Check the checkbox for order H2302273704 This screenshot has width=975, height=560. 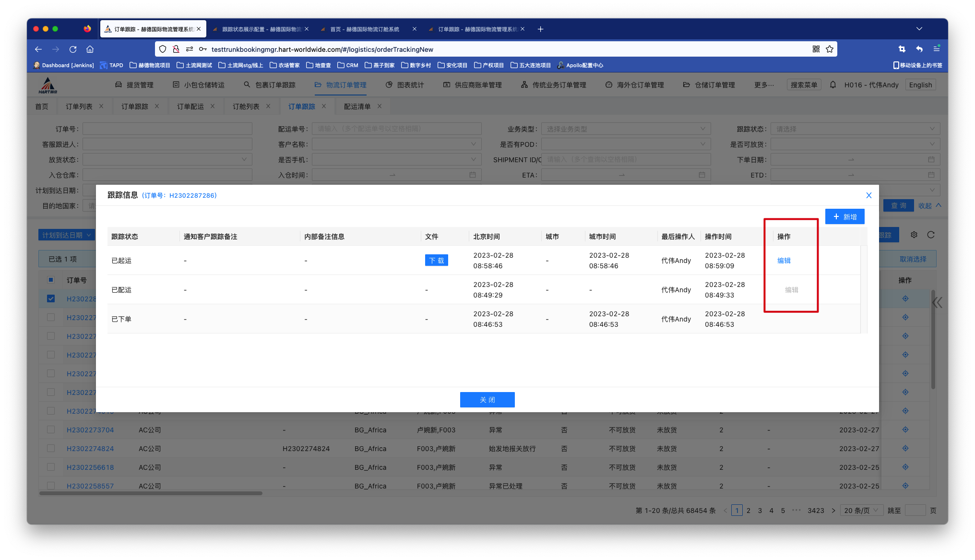click(x=51, y=429)
